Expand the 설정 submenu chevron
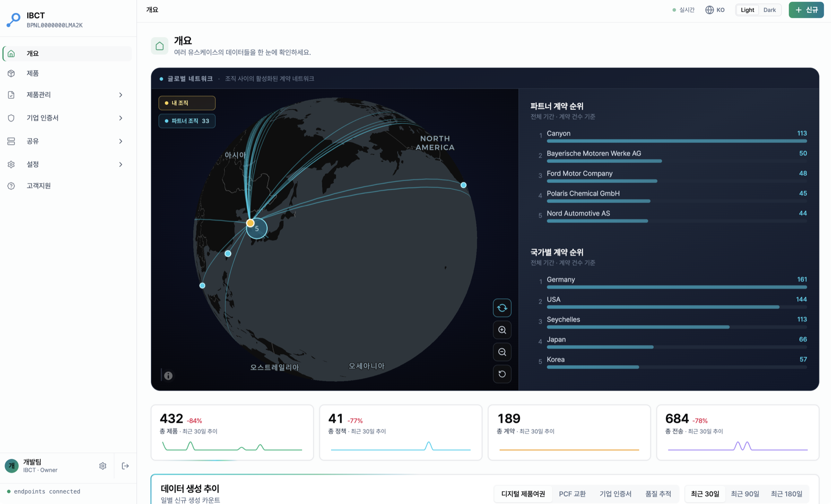 coord(120,164)
